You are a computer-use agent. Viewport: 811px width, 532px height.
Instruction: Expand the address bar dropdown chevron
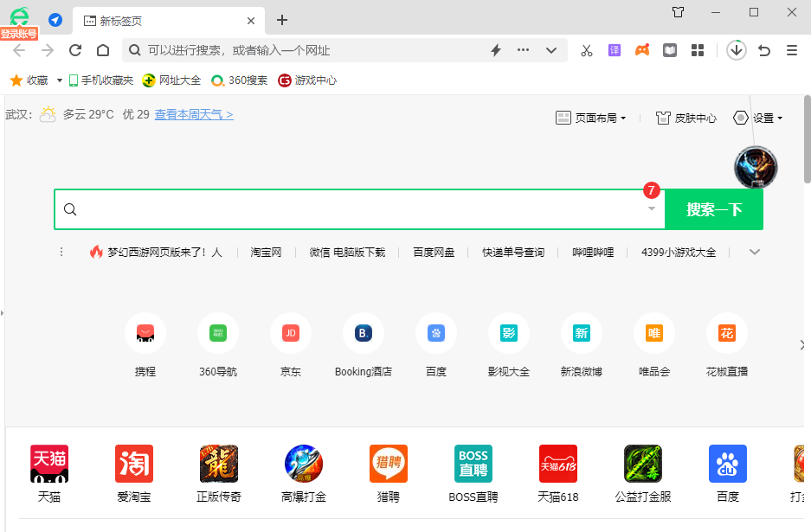pos(551,50)
